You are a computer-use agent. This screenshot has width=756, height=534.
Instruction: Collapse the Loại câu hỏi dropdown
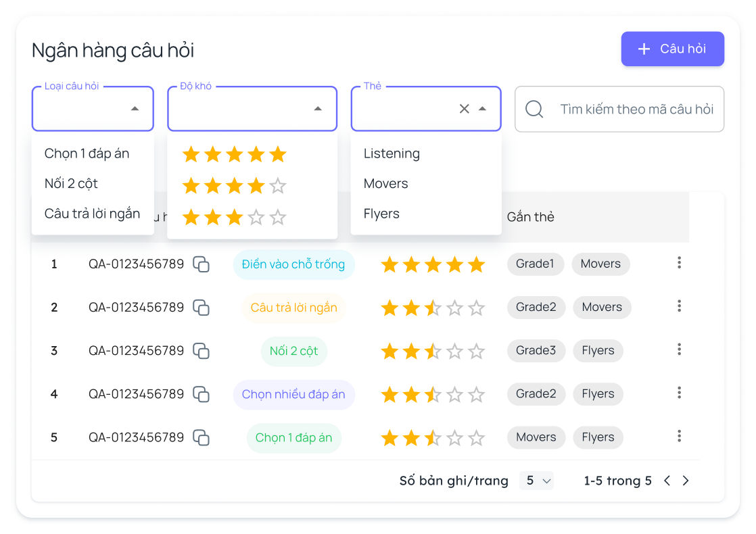pyautogui.click(x=135, y=109)
